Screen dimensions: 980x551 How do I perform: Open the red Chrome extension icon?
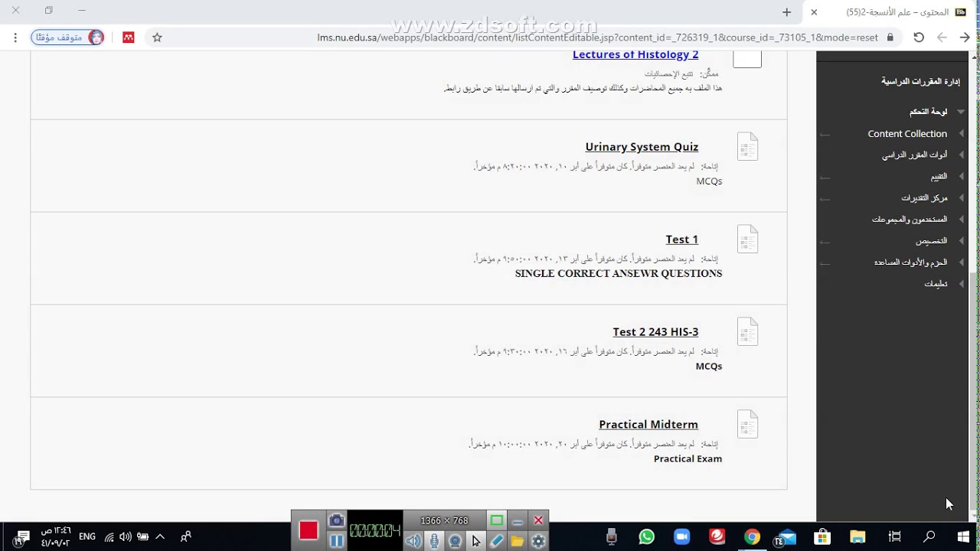point(129,37)
